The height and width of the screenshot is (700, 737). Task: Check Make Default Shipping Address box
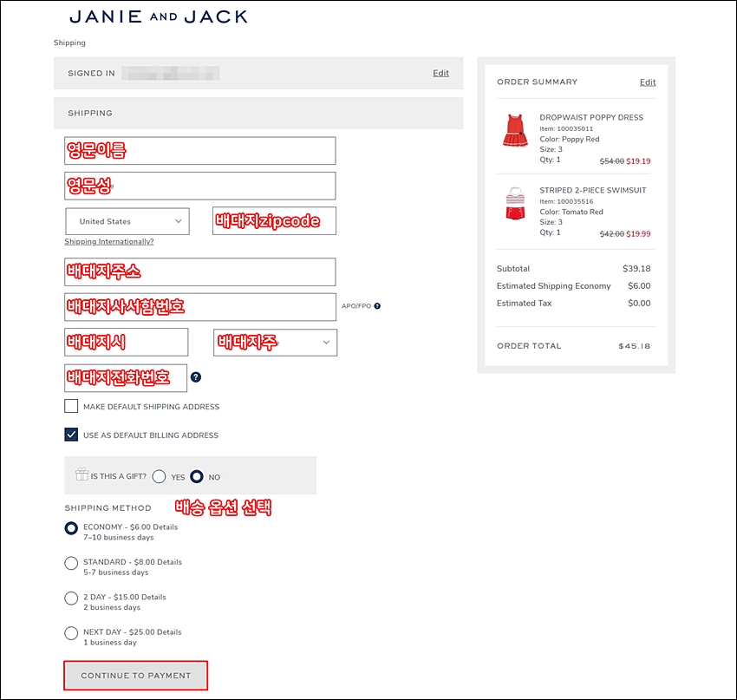[71, 406]
